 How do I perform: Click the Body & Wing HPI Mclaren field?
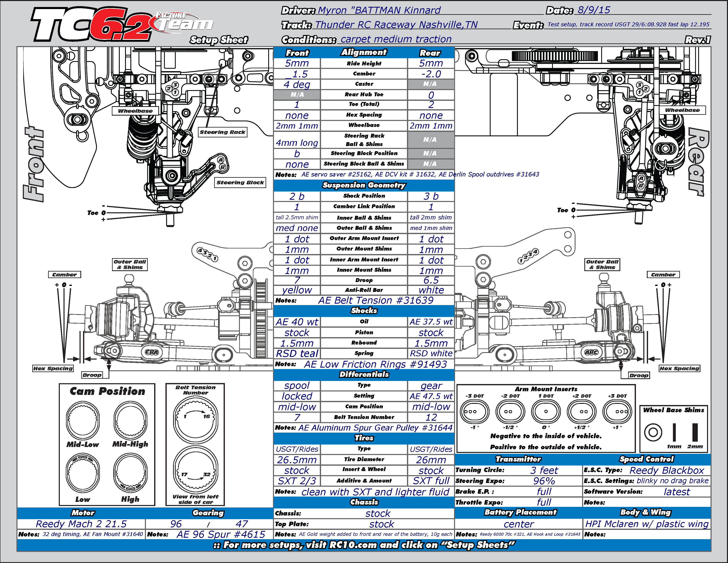point(647,524)
